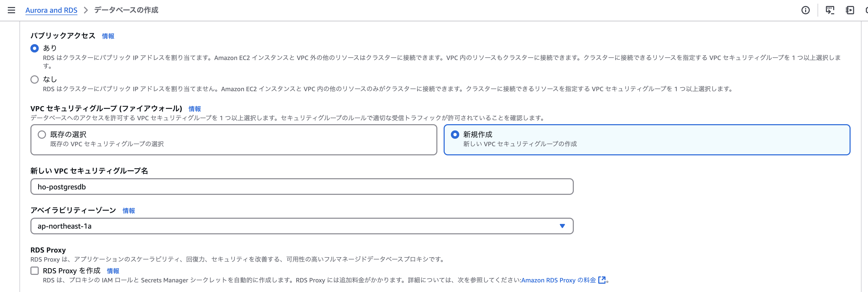Select public access なし radio option
Image resolution: width=868 pixels, height=292 pixels.
pyautogui.click(x=34, y=79)
